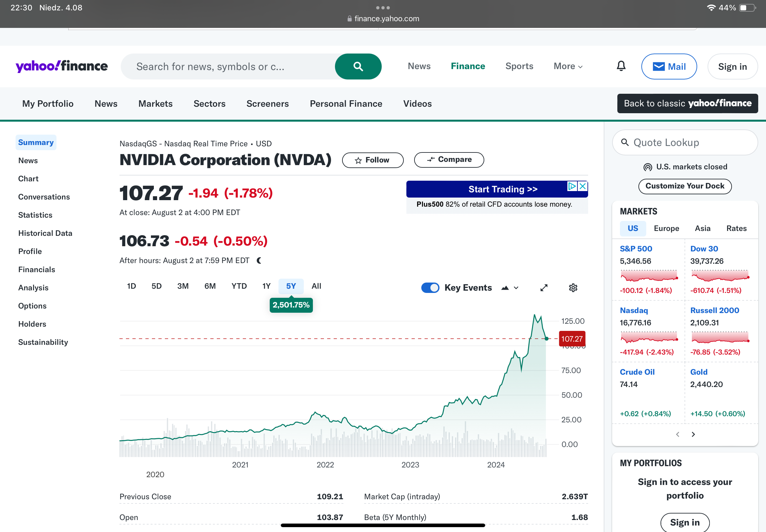Open the Dow 30 quote
This screenshot has height=532, width=766.
(x=704, y=249)
